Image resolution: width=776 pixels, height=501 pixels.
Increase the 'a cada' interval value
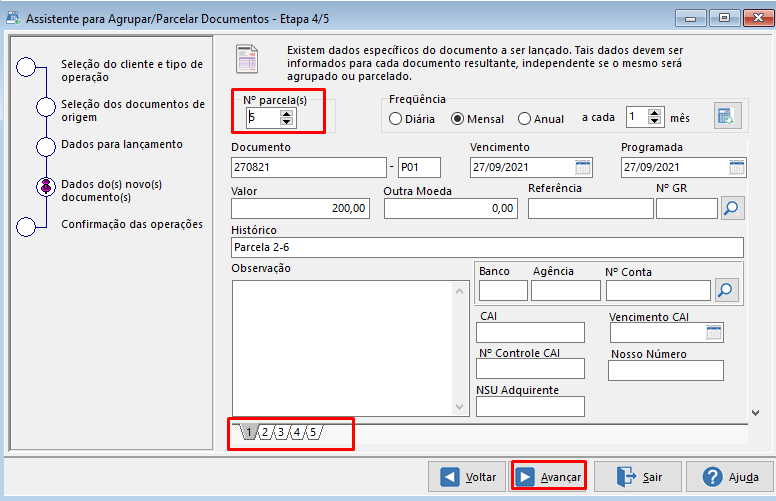(654, 113)
